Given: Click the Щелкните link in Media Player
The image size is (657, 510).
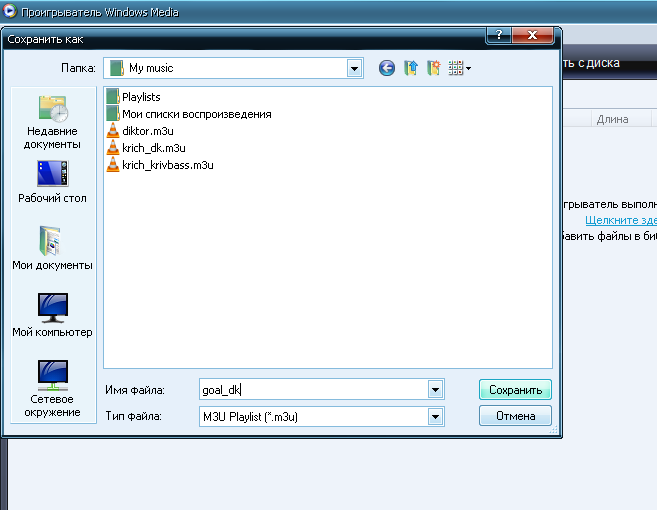Looking at the screenshot, I should coord(621,220).
